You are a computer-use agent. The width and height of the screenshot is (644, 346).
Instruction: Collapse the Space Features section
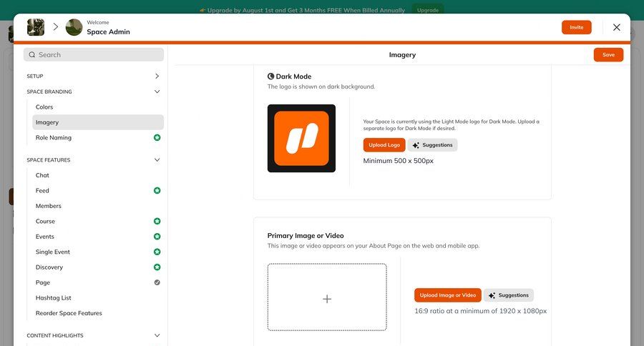coord(157,160)
